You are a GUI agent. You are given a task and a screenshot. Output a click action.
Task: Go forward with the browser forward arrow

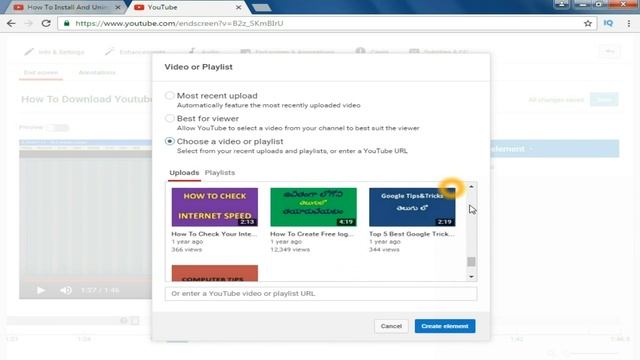[29, 23]
